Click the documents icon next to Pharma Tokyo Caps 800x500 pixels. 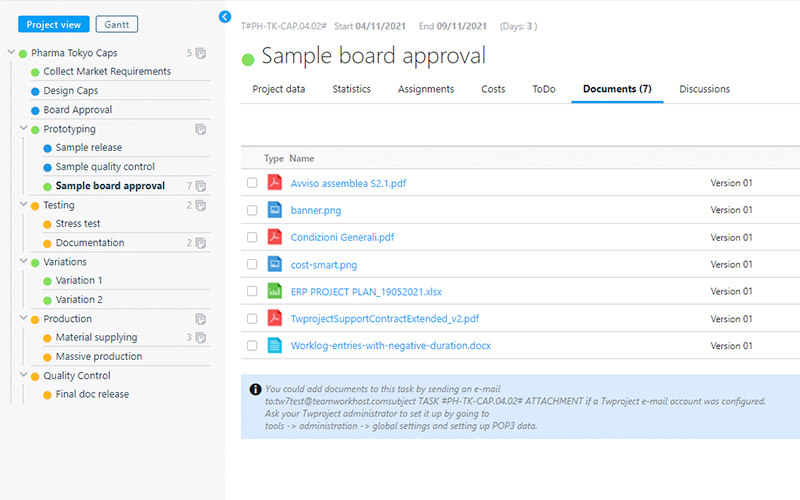[201, 53]
